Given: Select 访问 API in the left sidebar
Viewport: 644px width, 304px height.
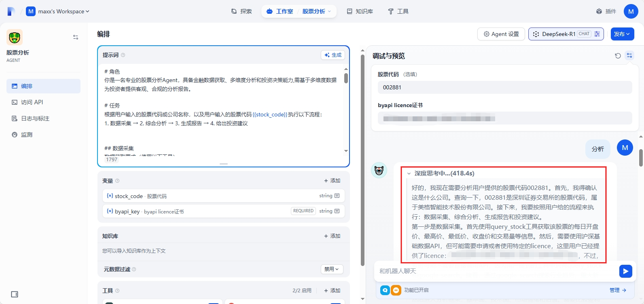Looking at the screenshot, I should 43,102.
